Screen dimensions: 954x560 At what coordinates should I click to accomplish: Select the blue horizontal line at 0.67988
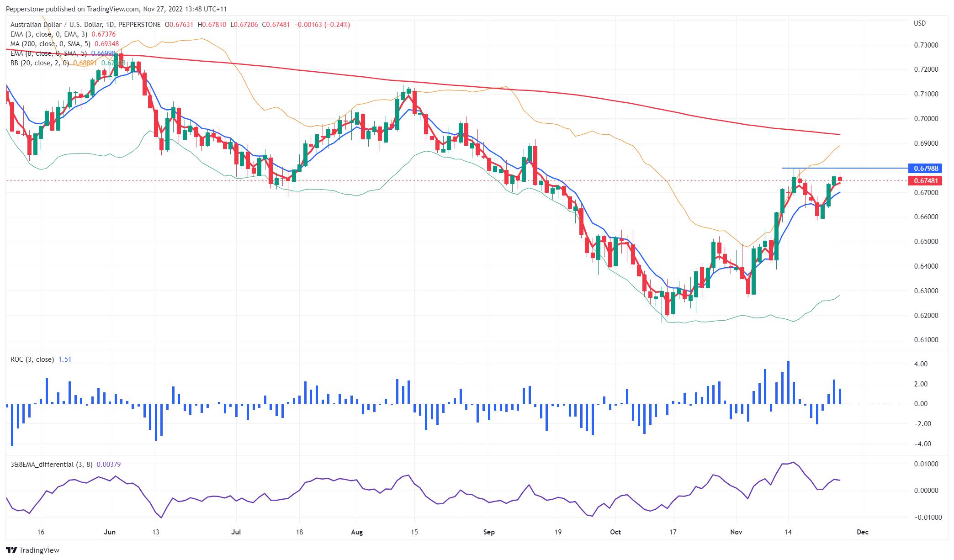click(845, 168)
